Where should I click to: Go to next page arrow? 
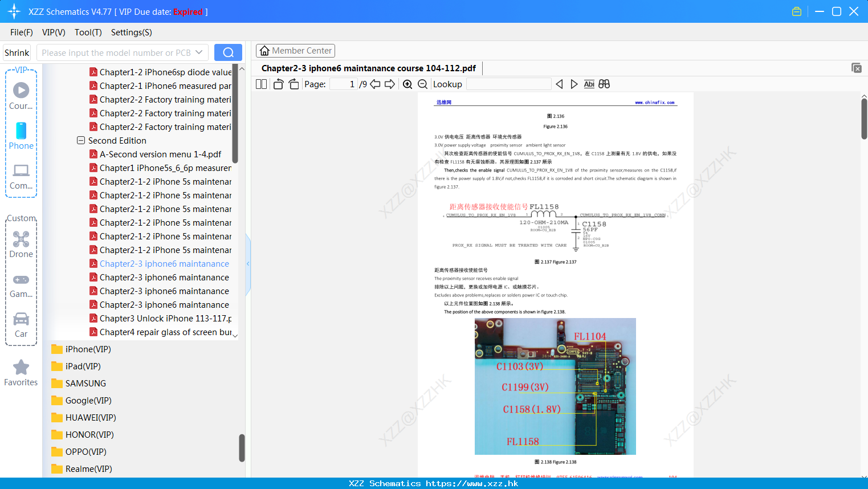[x=390, y=84]
